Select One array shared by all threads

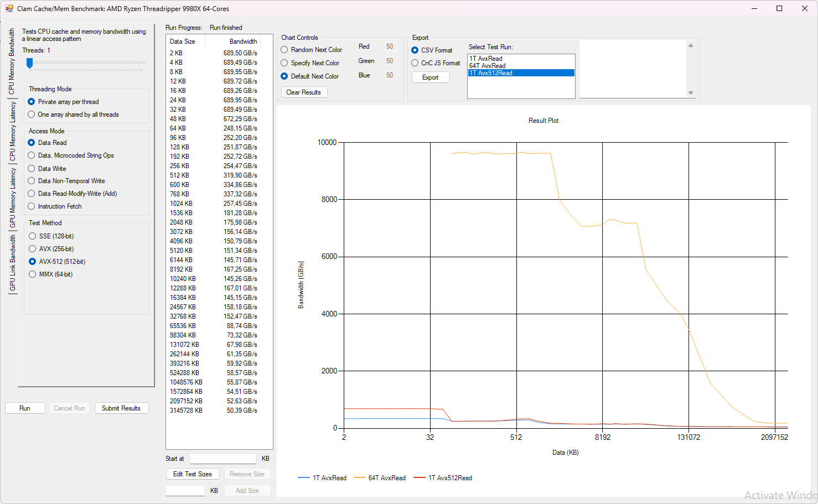(73, 115)
